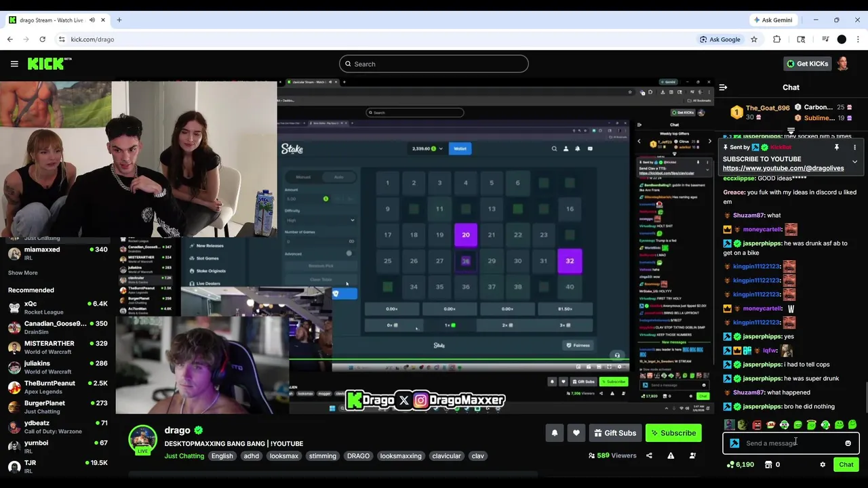
Task: Open Canadian_Goose9 recommended channel
Action: point(58,327)
